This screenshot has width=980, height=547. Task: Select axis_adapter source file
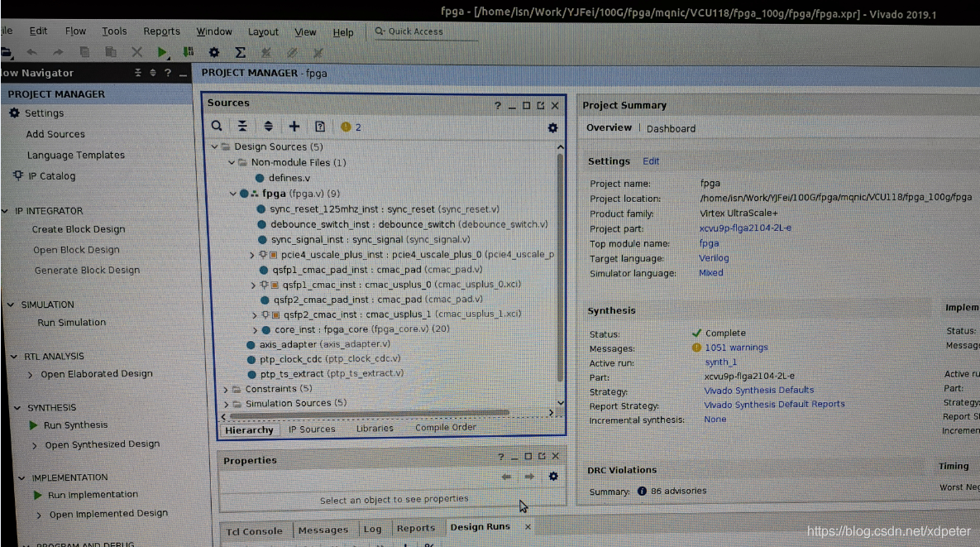coord(325,343)
